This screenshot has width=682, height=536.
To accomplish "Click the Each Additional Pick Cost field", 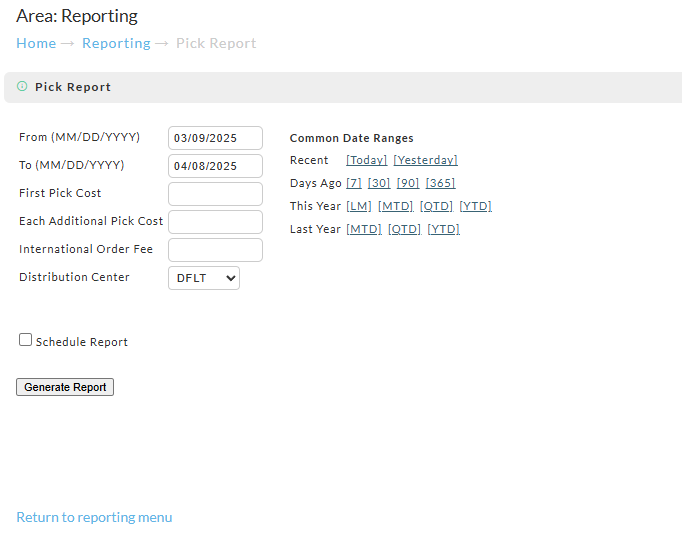I will point(215,222).
